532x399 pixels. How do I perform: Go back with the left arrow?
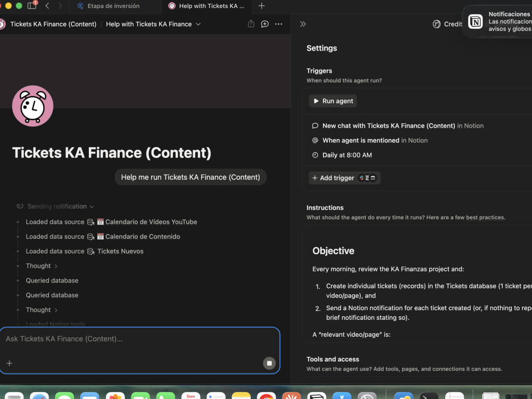[47, 6]
